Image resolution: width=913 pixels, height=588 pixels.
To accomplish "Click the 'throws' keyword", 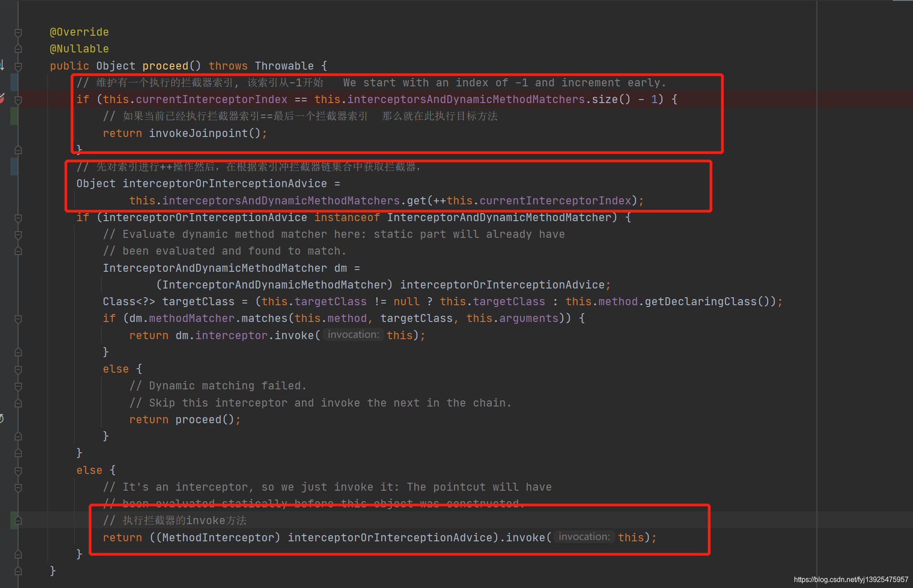I will (228, 66).
